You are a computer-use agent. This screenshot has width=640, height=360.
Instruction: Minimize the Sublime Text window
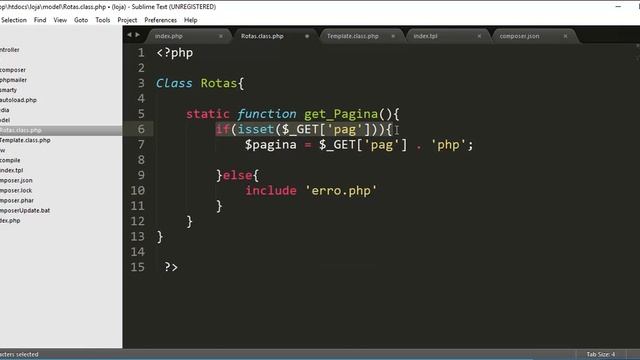point(618,7)
